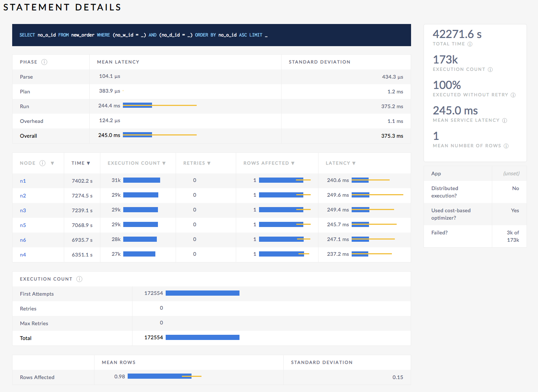Show info for Executed Without Retry

click(513, 95)
